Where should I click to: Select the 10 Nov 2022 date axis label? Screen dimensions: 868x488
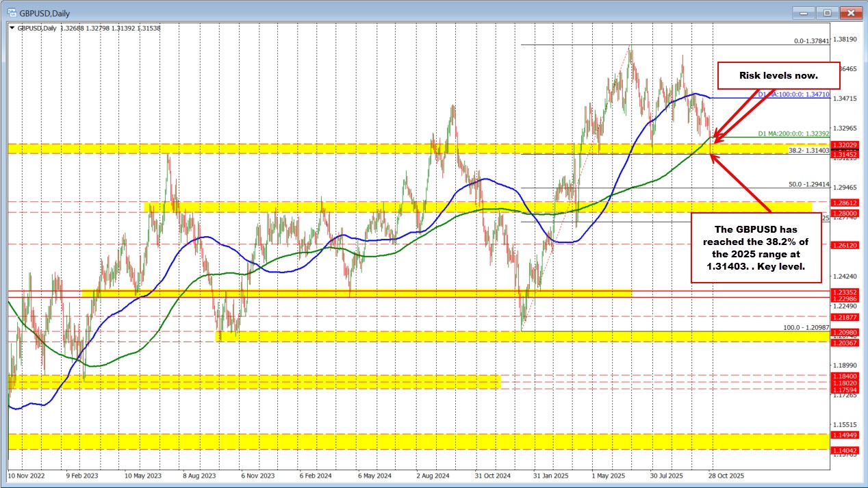pos(26,475)
